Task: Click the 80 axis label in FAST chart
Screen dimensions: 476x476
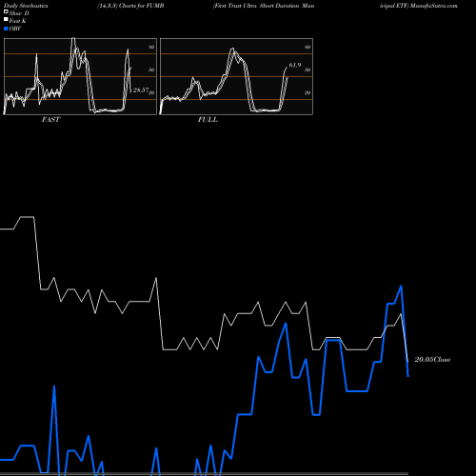Action: pos(151,47)
